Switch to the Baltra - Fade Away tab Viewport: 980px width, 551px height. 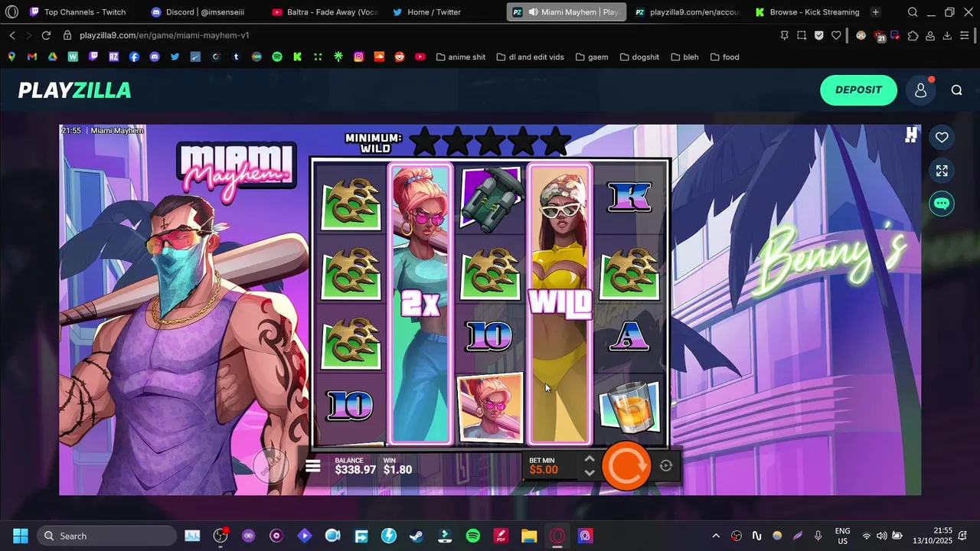pyautogui.click(x=325, y=12)
